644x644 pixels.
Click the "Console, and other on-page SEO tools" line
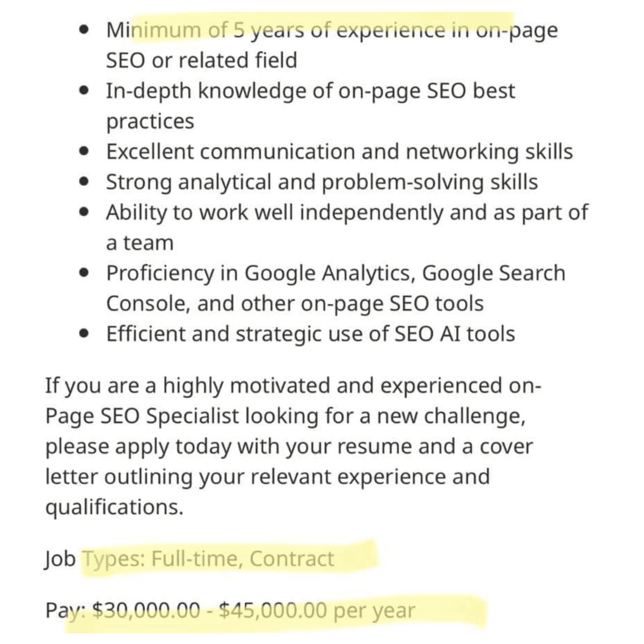click(x=295, y=304)
